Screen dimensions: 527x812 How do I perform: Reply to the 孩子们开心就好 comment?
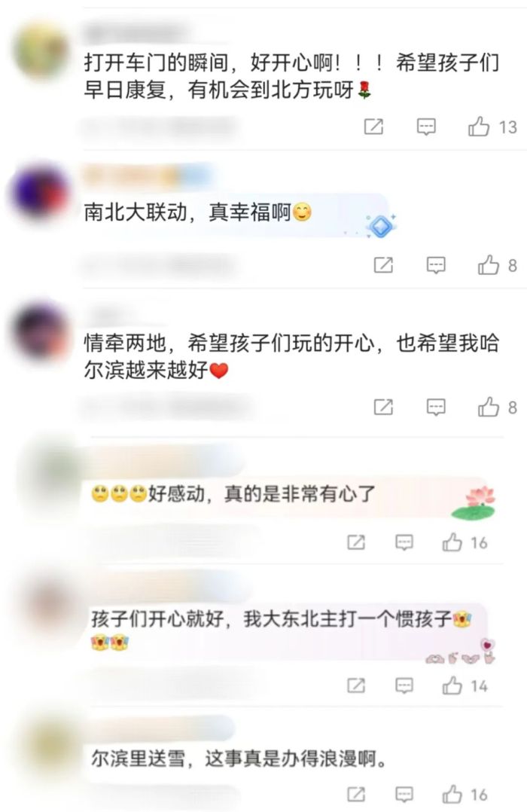click(x=404, y=686)
